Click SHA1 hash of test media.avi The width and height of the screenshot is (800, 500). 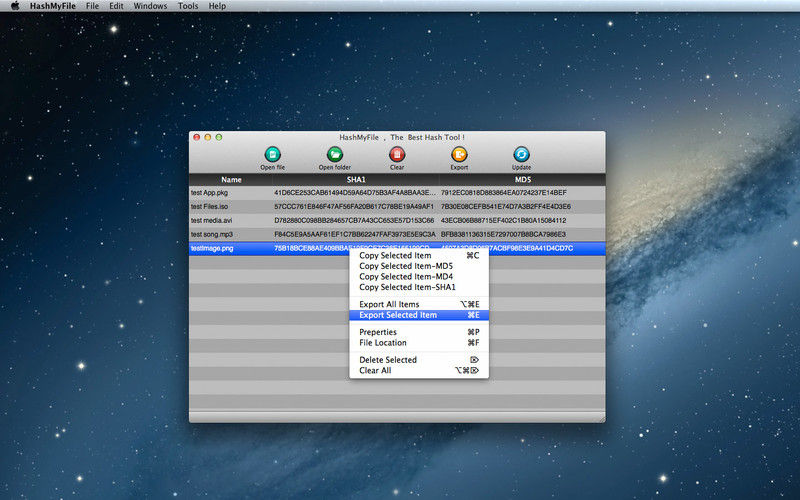(x=354, y=220)
